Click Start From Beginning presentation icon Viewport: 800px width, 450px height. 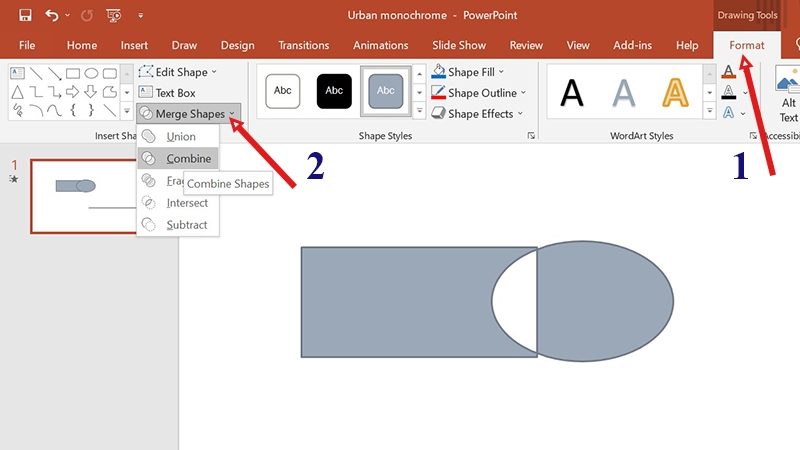click(113, 15)
